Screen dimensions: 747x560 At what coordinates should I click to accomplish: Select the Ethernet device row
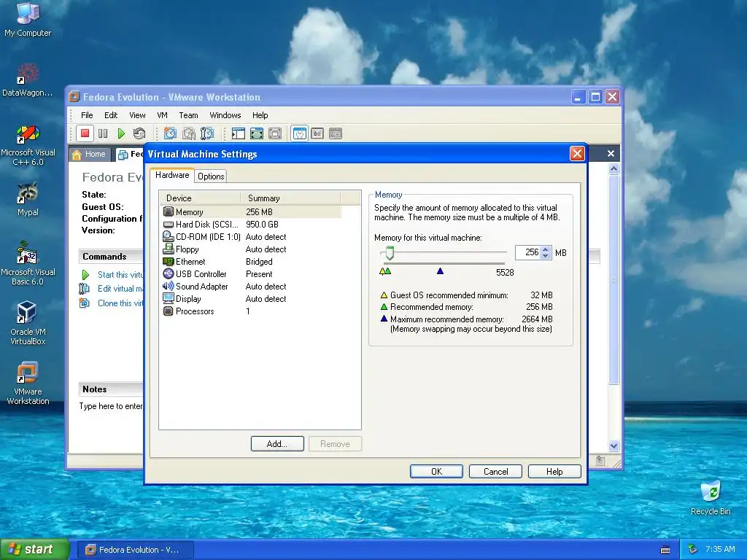point(252,262)
